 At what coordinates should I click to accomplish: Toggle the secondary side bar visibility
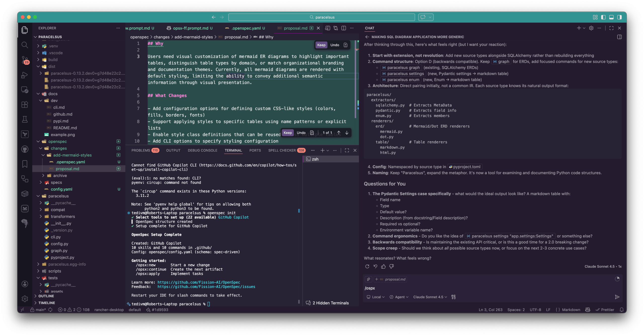619,17
